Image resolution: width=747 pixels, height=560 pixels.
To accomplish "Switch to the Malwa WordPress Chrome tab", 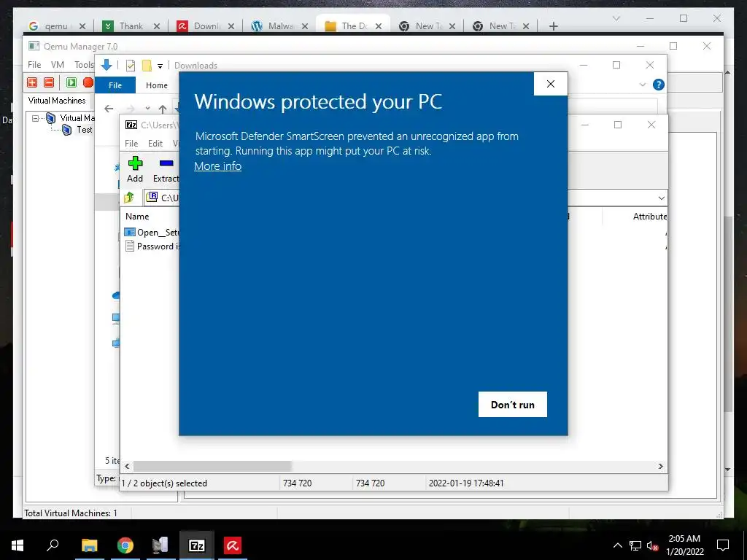I will [x=280, y=26].
